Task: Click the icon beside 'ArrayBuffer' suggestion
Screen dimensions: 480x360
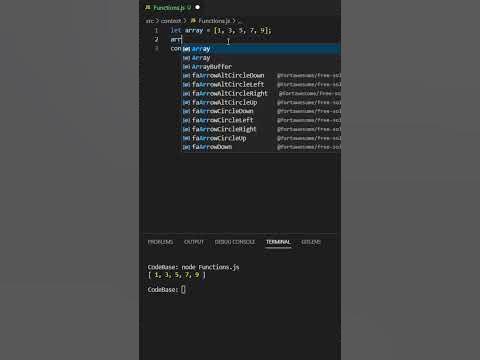Action: 186,67
